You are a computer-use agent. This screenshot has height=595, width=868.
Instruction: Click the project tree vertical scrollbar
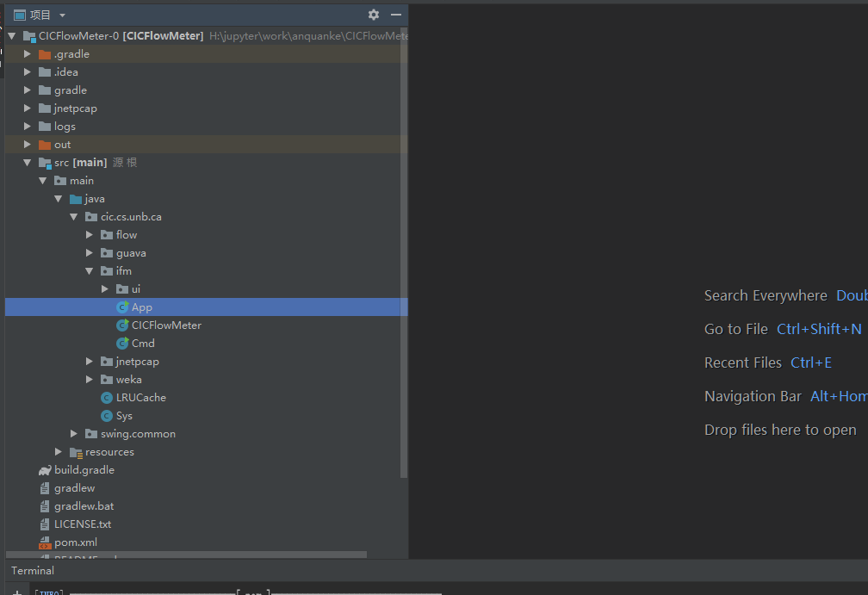tap(404, 258)
